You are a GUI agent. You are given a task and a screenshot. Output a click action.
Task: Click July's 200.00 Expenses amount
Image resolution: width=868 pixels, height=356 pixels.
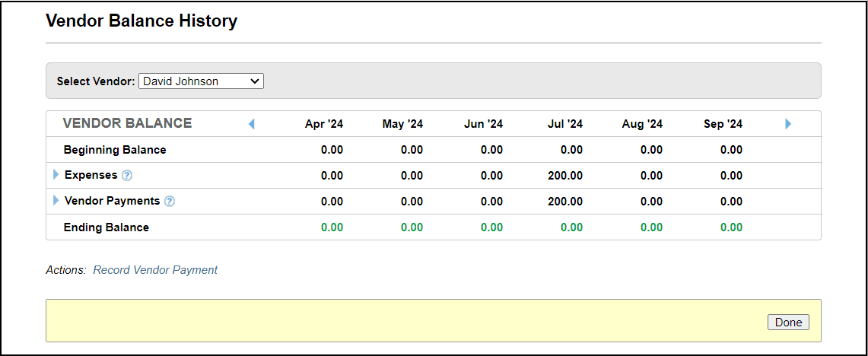click(565, 176)
